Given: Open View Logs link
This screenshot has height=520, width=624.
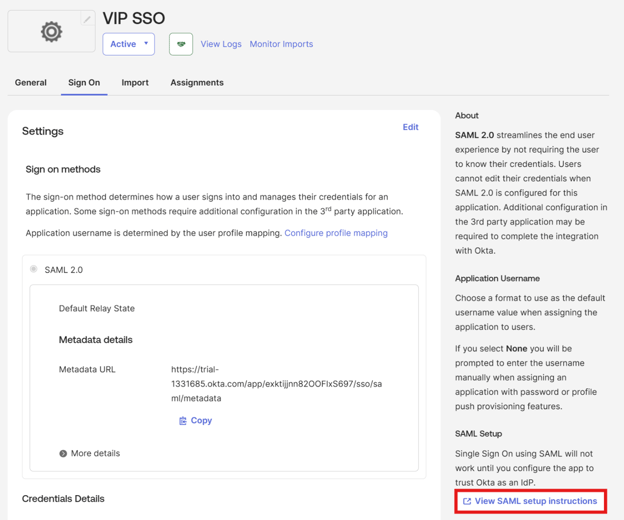Looking at the screenshot, I should click(221, 44).
